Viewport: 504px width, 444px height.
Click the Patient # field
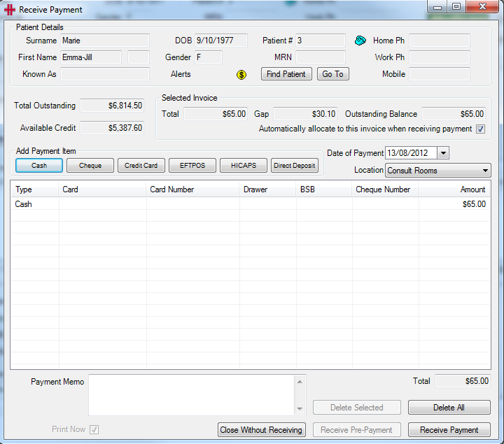[x=321, y=41]
